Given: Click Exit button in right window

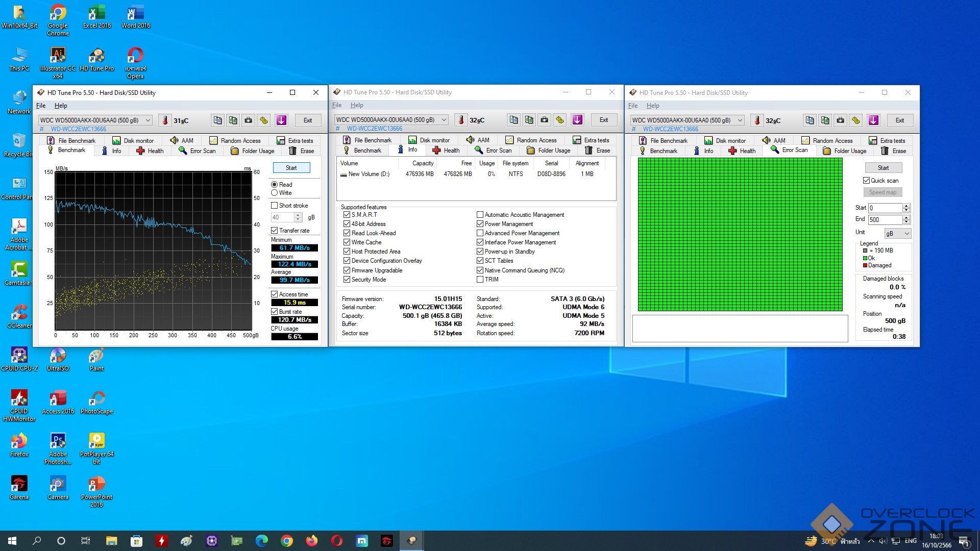Looking at the screenshot, I should click(899, 120).
